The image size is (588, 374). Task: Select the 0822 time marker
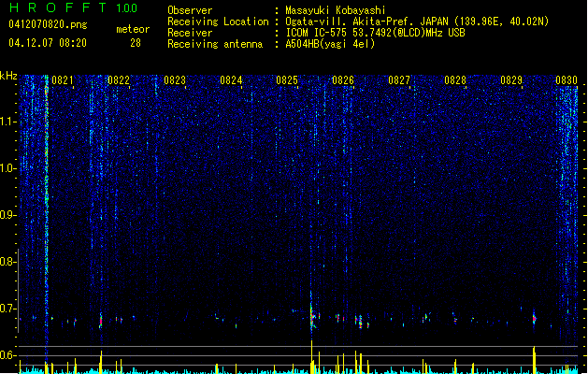119,80
